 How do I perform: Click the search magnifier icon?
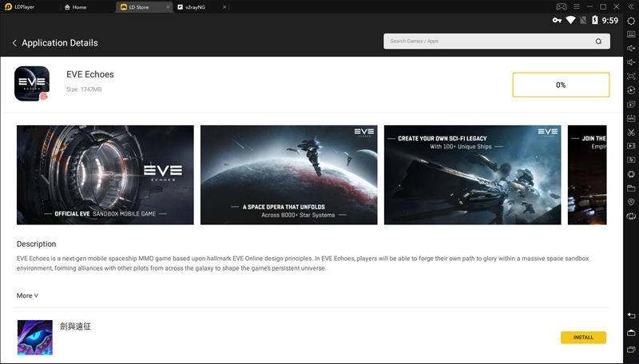point(599,42)
